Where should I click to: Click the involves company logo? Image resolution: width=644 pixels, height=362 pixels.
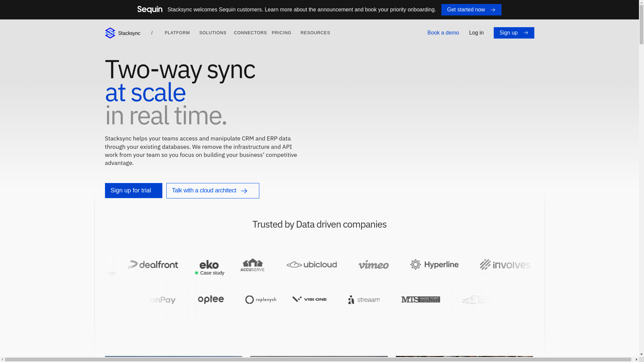click(505, 264)
